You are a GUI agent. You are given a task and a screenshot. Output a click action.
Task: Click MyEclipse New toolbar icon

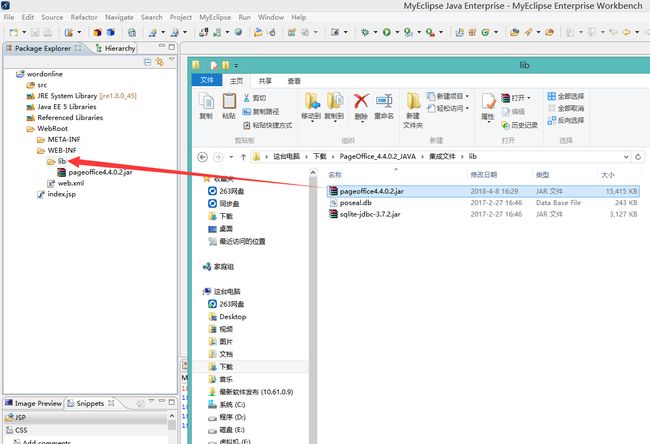(14, 32)
